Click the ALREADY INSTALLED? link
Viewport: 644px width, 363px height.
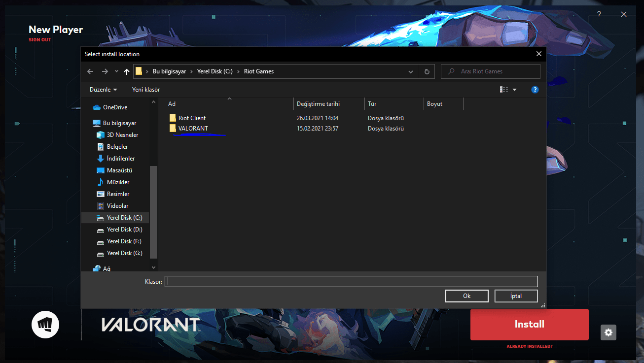pos(530,346)
